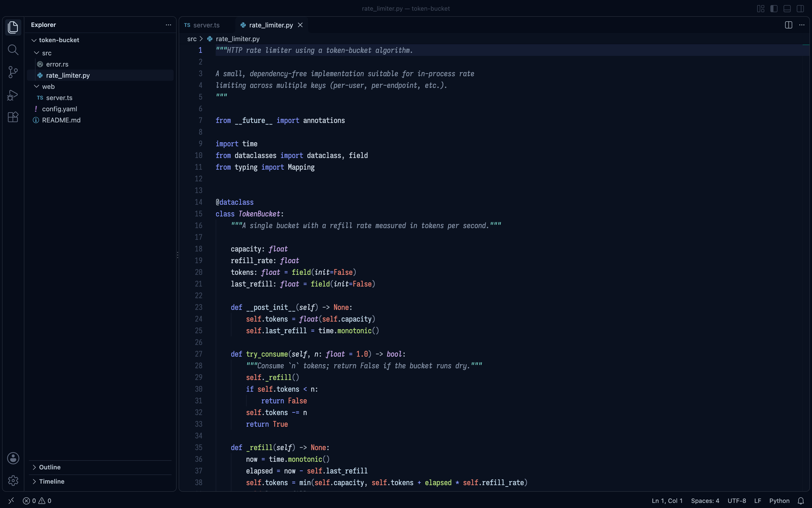Toggle the bottom panel
812x508 pixels.
pyautogui.click(x=787, y=9)
